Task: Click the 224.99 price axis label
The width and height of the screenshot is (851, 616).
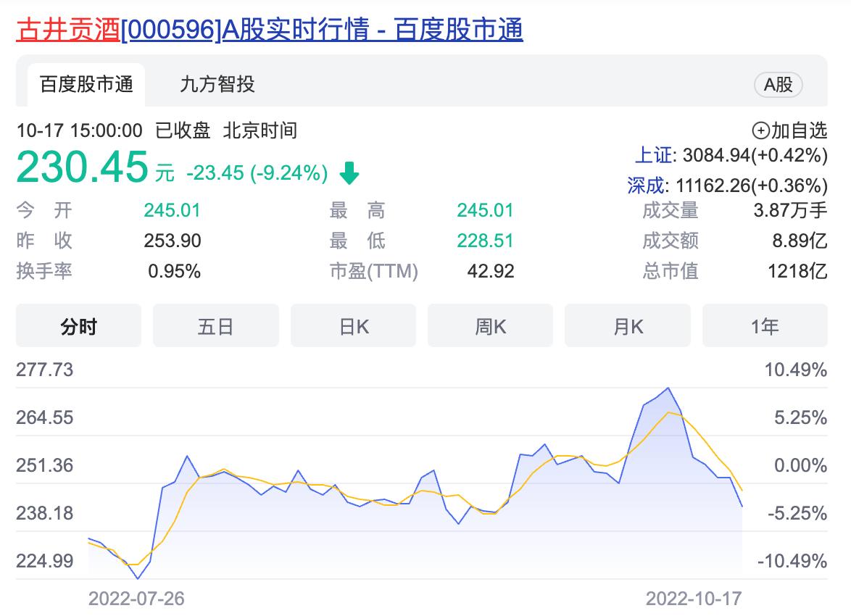Action: click(44, 561)
